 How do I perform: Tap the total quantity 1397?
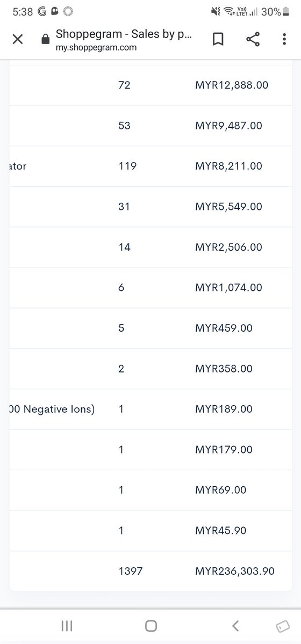pyautogui.click(x=130, y=571)
